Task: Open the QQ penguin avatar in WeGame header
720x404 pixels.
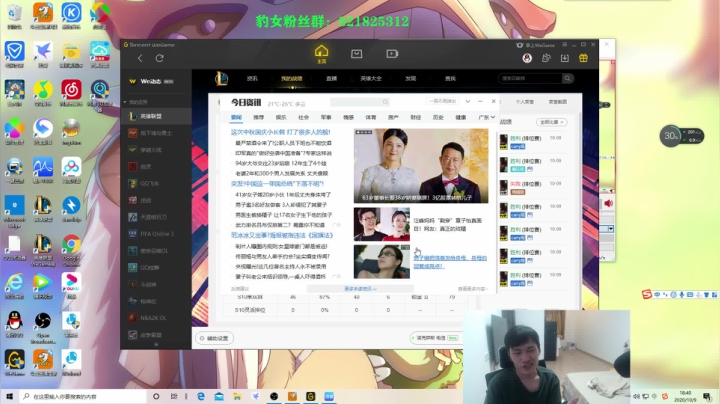Action: point(527,58)
